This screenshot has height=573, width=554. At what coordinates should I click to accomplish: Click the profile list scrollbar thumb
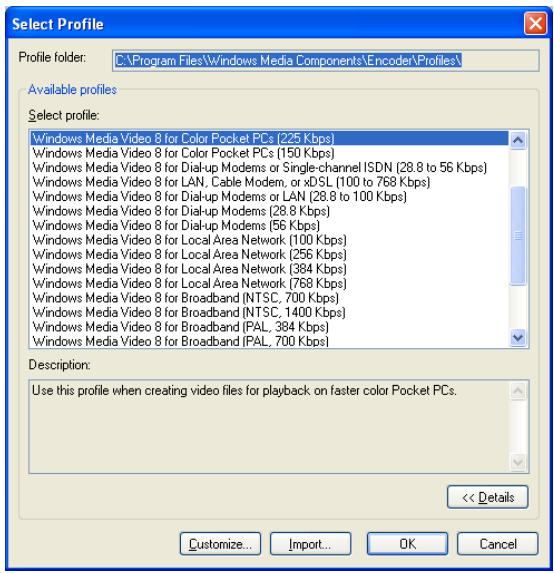click(x=518, y=236)
